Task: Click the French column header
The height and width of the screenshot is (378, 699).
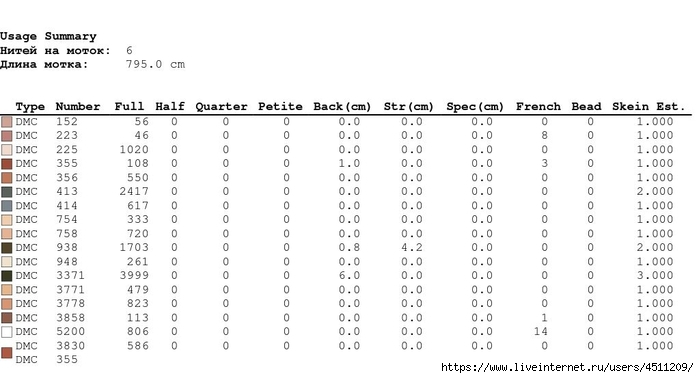Action: click(538, 107)
